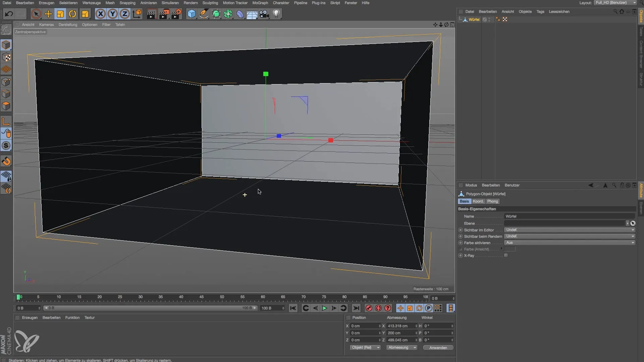The image size is (644, 362).
Task: Toggle autokeying button
Action: [378, 308]
